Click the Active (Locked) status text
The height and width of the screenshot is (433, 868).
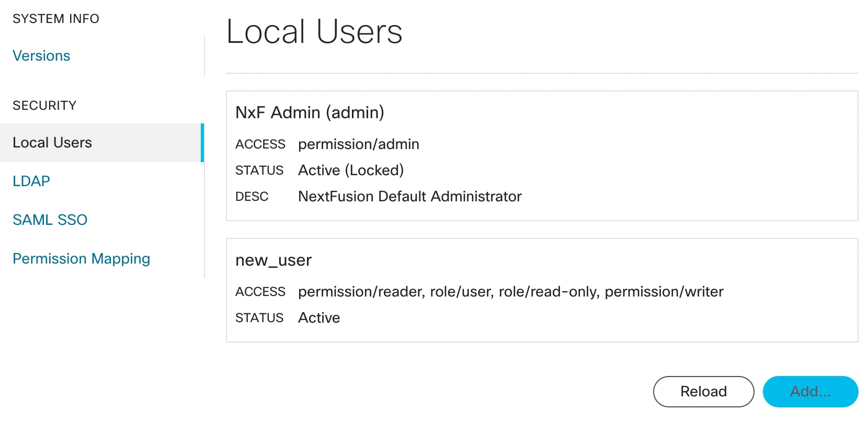[x=351, y=170]
